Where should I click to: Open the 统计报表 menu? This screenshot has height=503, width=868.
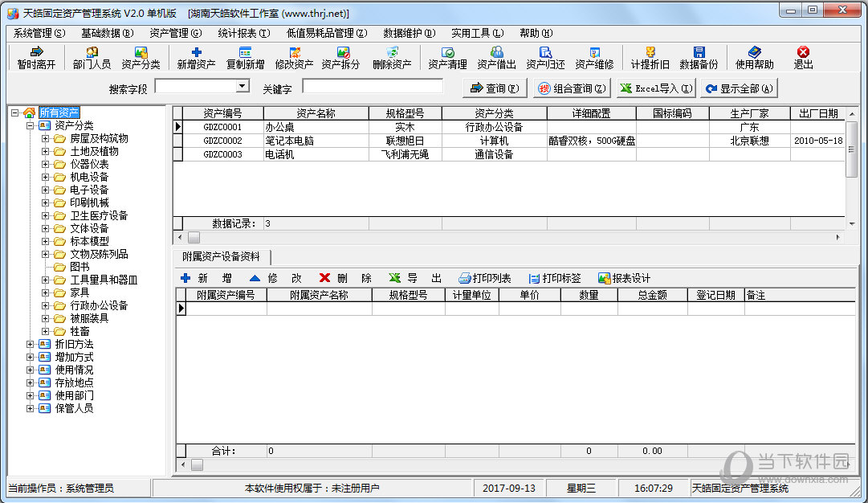[x=244, y=33]
